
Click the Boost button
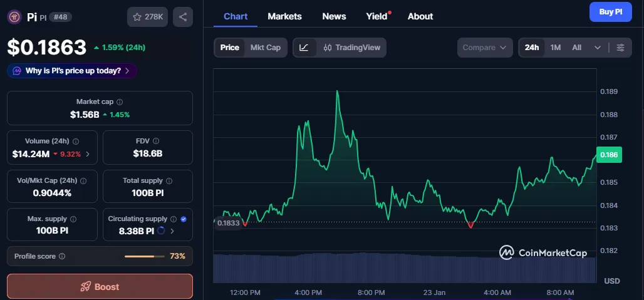point(100,286)
